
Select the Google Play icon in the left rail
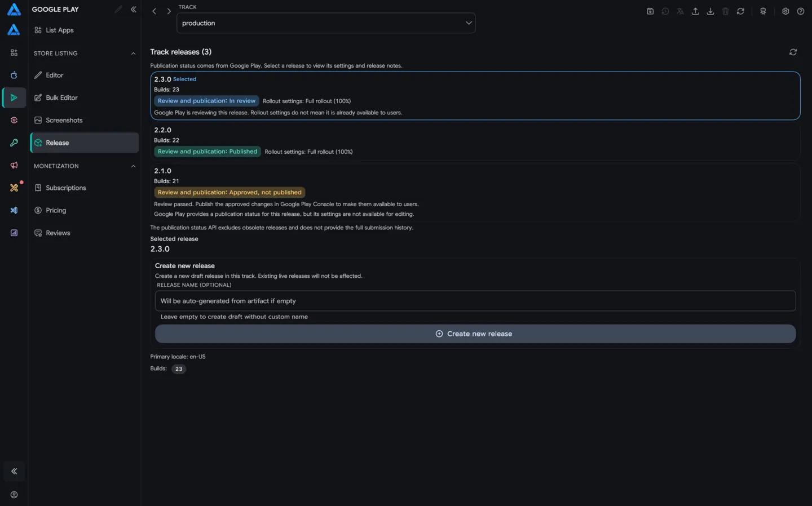pyautogui.click(x=14, y=97)
